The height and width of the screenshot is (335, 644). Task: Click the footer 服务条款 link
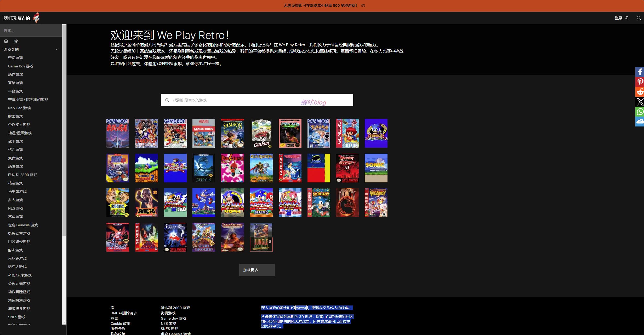click(x=118, y=329)
